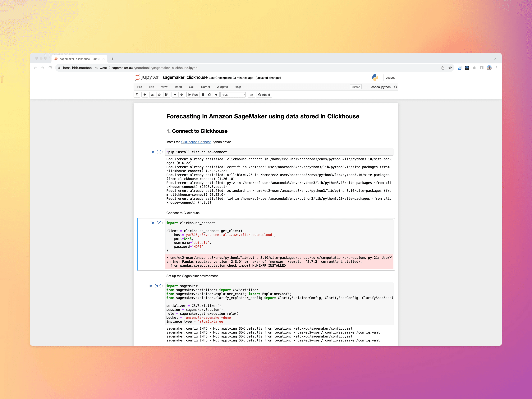The image size is (532, 399).
Task: Paste cells below using the clipboard icon
Action: 167,95
